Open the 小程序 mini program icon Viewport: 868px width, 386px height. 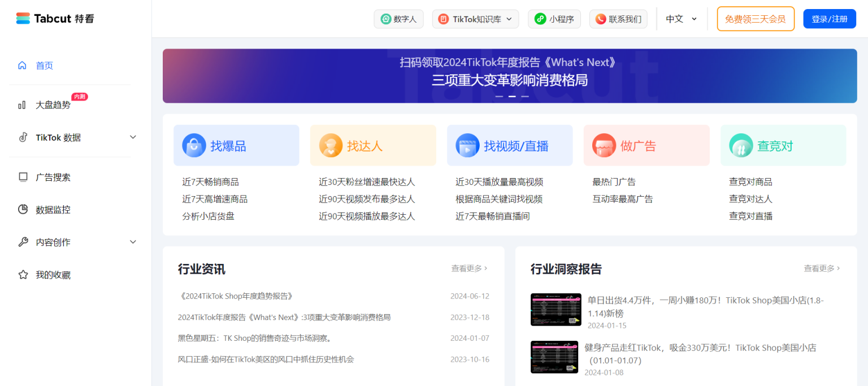540,19
